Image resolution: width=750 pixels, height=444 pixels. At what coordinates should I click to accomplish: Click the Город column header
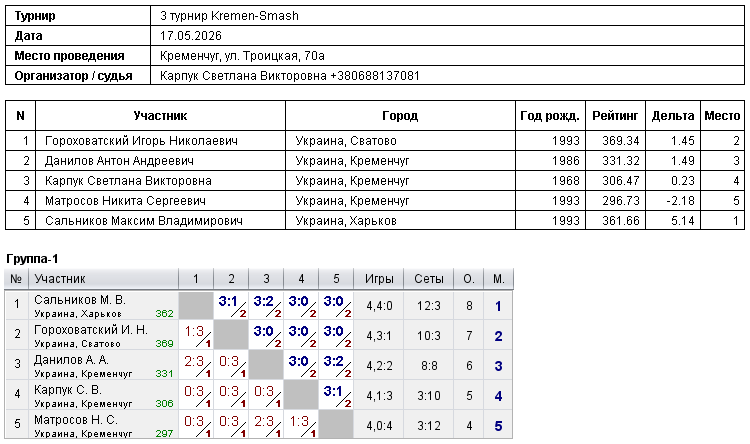(x=400, y=116)
